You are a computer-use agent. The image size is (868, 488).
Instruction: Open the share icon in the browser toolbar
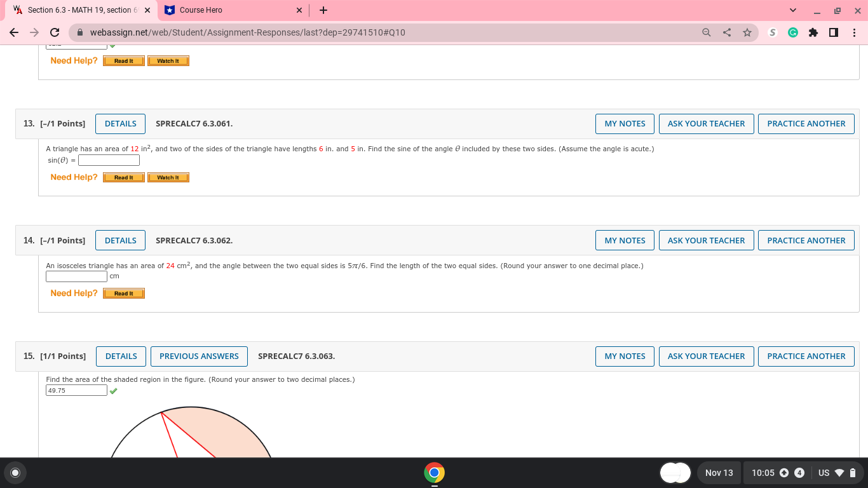[726, 32]
